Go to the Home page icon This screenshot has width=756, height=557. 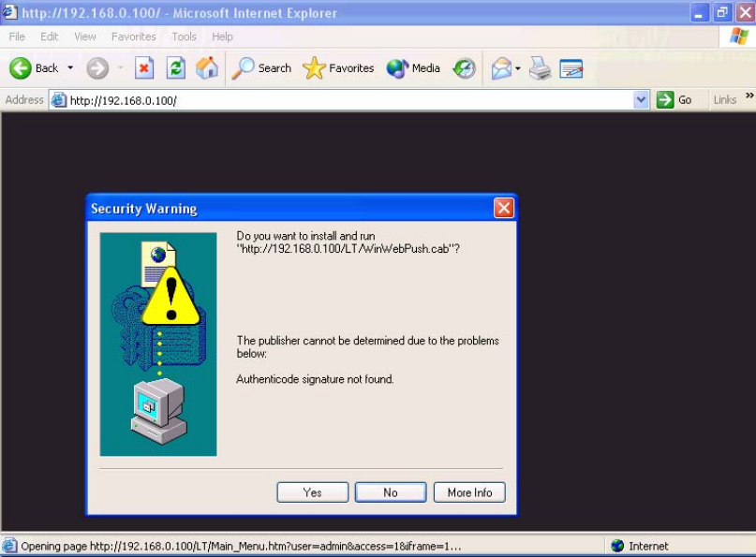tap(207, 68)
